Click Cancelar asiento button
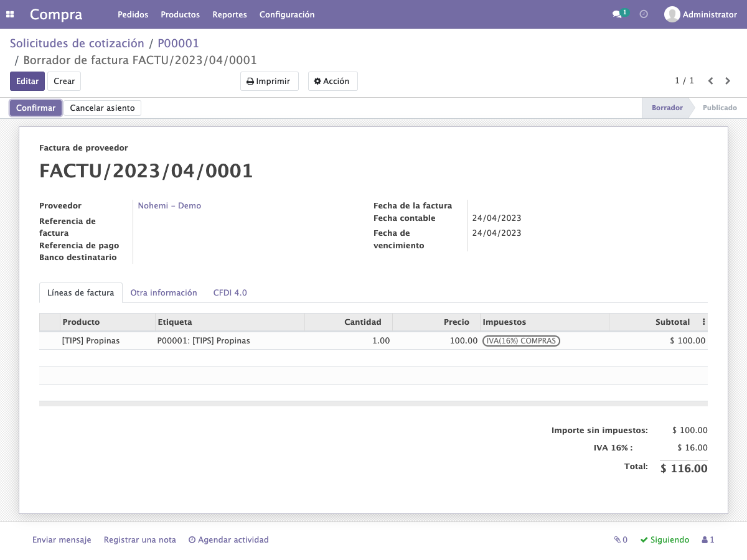The width and height of the screenshot is (747, 560). (x=102, y=108)
